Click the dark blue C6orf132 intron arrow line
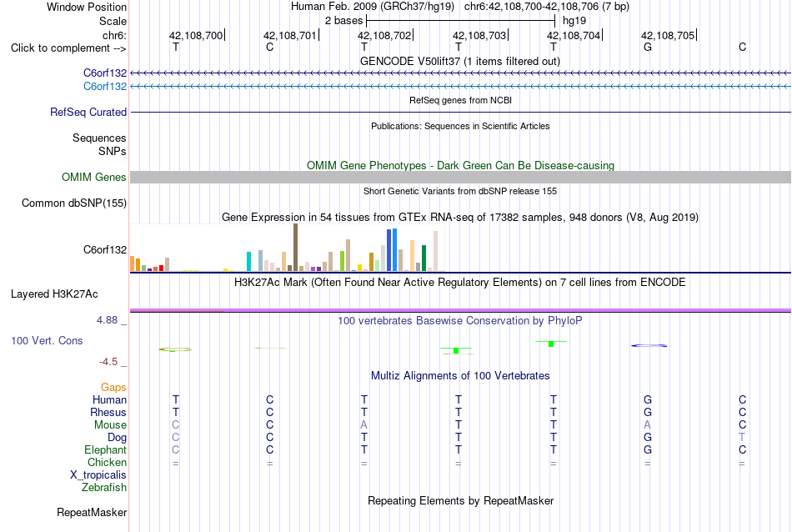792x532 pixels. pyautogui.click(x=460, y=73)
